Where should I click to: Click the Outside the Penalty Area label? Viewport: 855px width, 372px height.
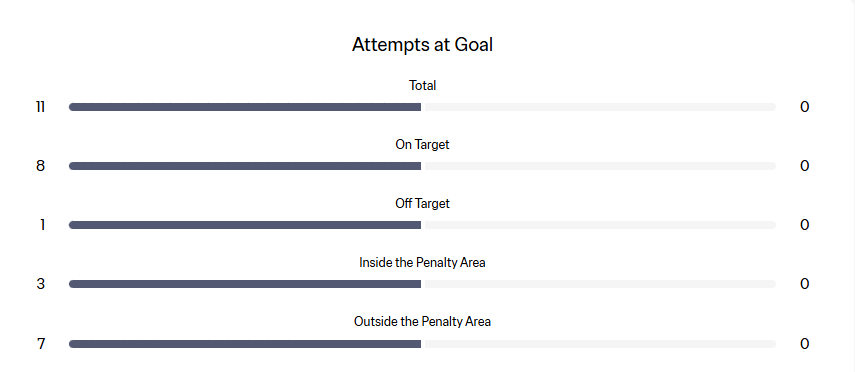coord(422,321)
